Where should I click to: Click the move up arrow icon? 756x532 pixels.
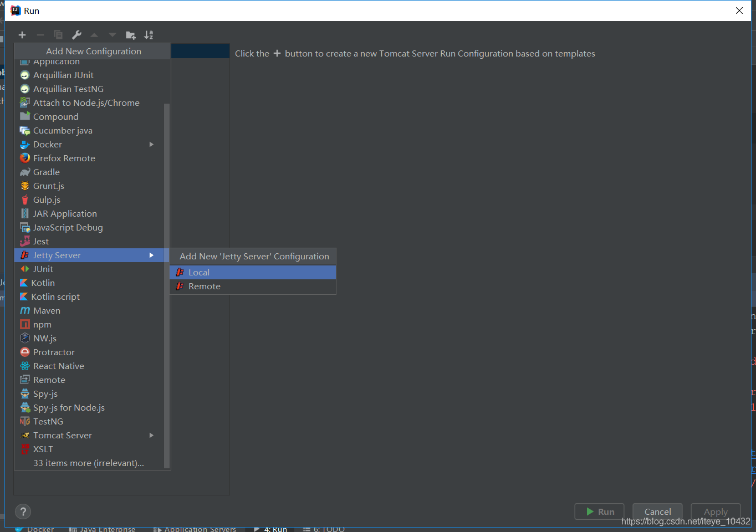coord(94,35)
